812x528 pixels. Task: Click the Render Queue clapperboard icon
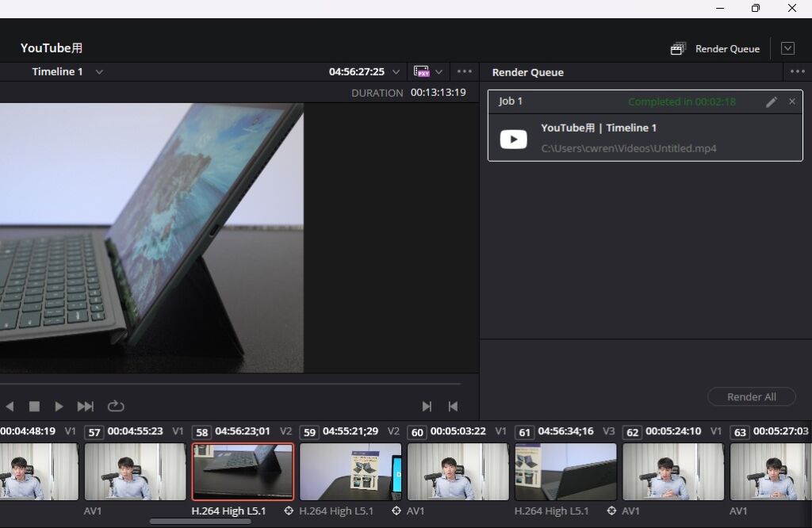678,48
